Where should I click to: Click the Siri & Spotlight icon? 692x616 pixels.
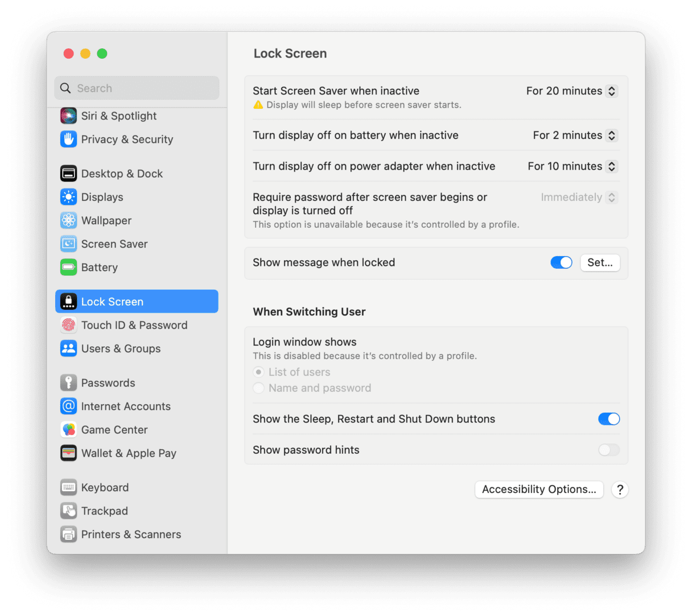tap(68, 116)
